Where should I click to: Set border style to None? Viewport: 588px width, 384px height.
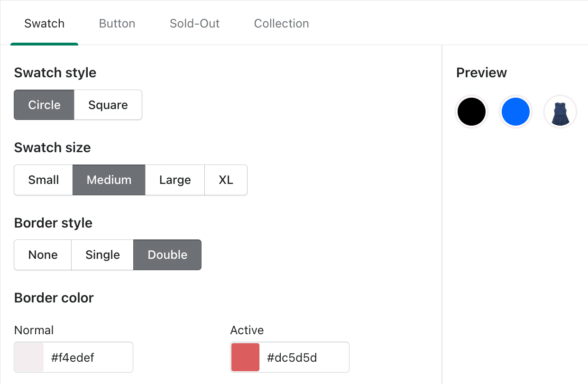pos(42,255)
